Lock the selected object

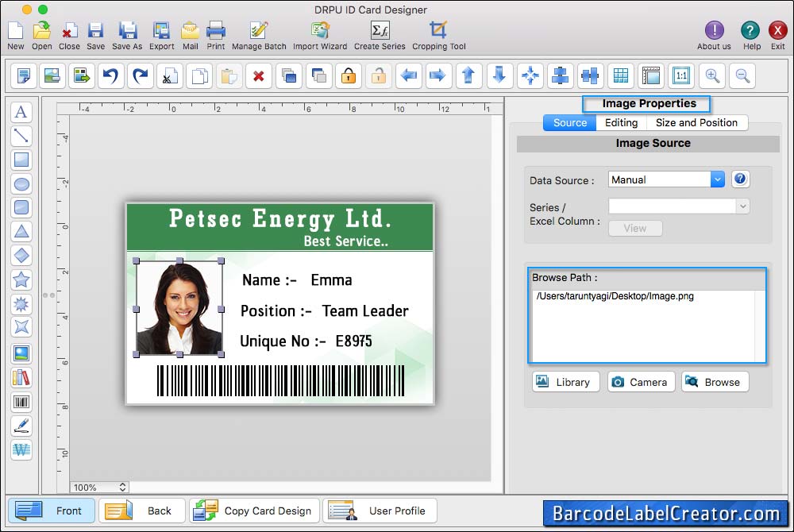(349, 76)
